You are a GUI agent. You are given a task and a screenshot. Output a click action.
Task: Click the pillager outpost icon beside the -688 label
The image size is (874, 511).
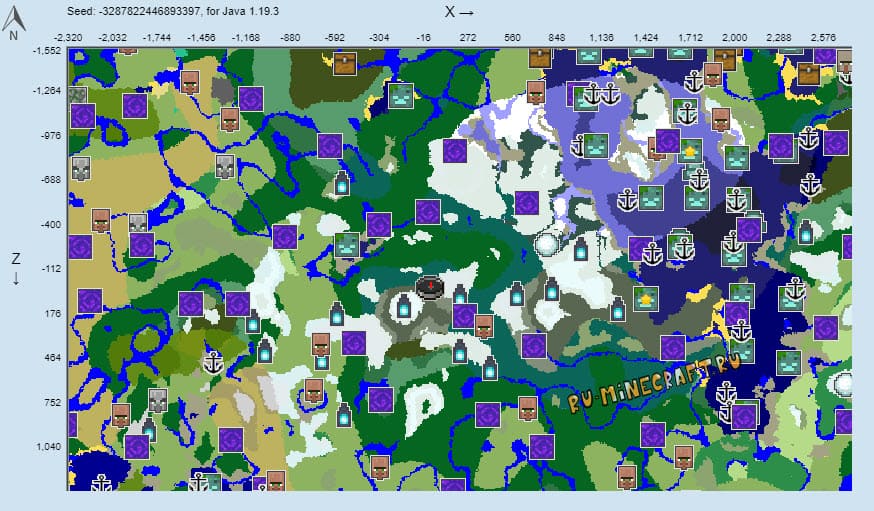81,169
